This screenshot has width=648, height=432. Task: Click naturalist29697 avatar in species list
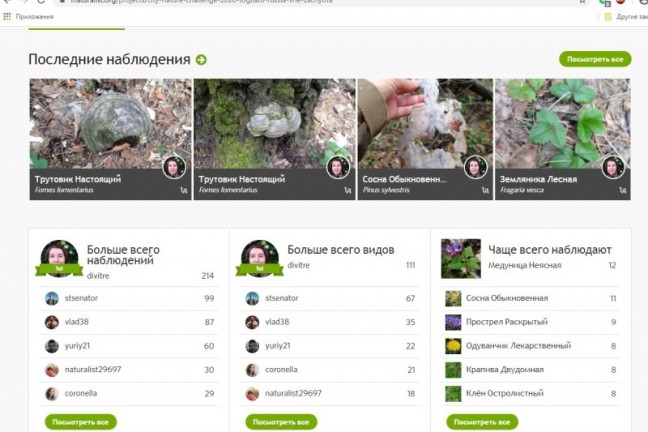coord(252,394)
